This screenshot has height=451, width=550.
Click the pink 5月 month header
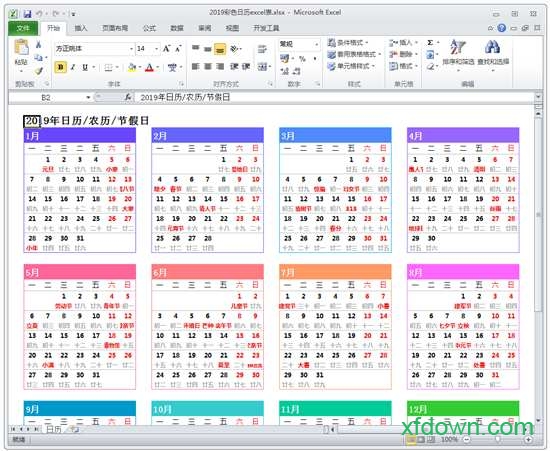pos(80,272)
